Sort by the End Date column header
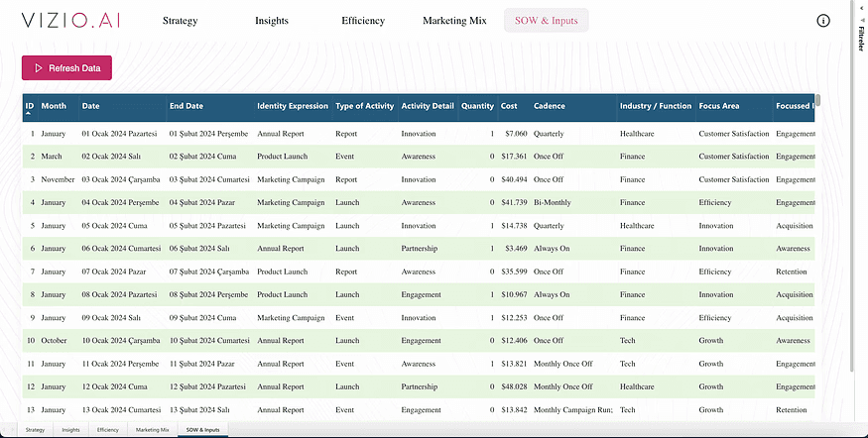 (186, 106)
